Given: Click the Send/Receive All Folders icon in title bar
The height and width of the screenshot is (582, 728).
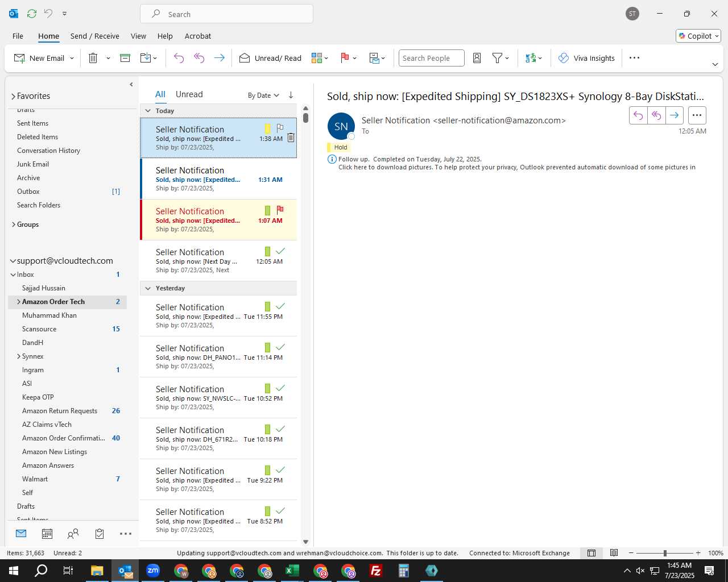Looking at the screenshot, I should pos(32,13).
